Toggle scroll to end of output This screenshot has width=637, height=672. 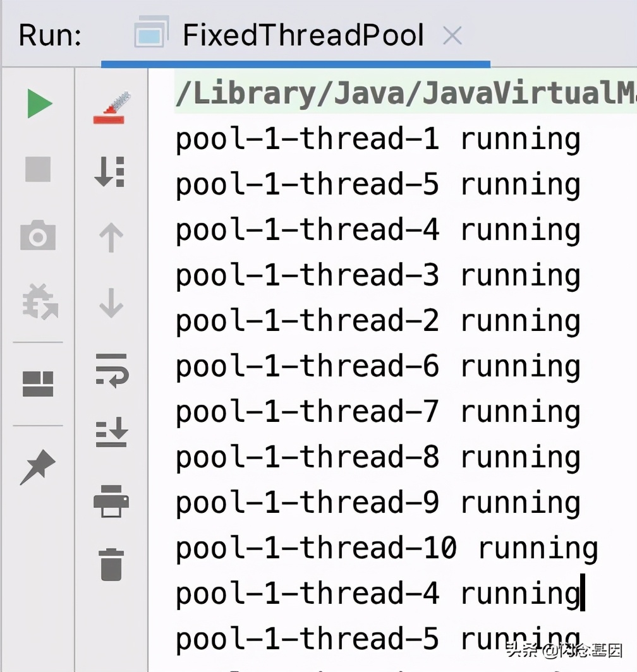[x=111, y=433]
